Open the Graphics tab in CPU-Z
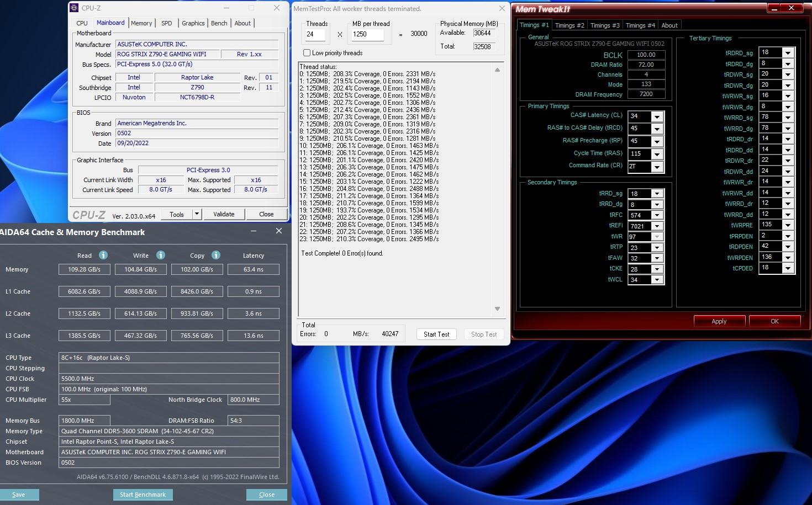 (193, 23)
